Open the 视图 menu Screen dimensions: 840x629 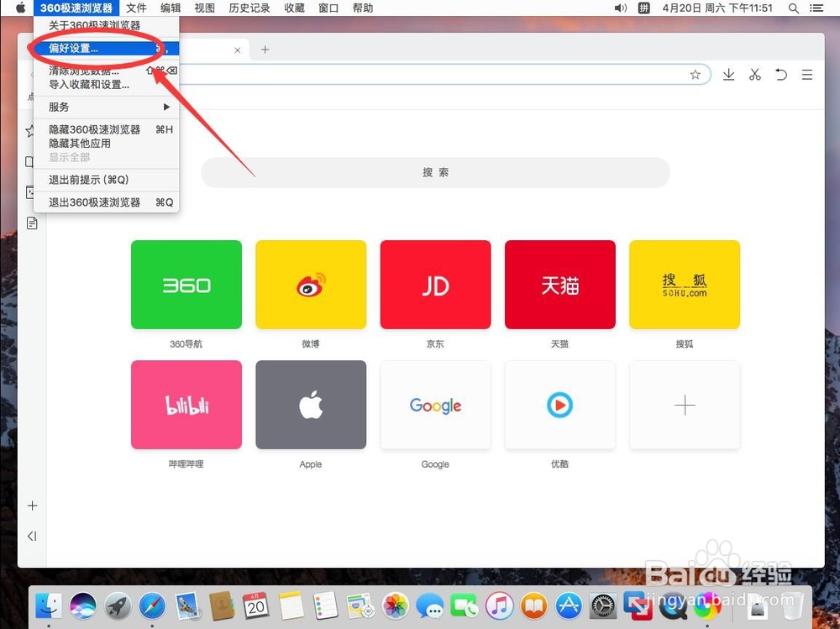pos(205,8)
